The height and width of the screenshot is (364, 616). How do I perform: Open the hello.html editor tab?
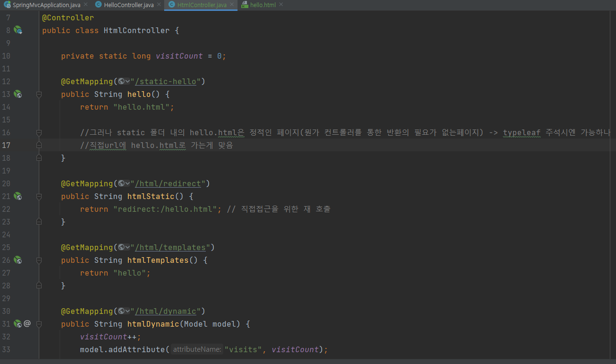[x=262, y=5]
